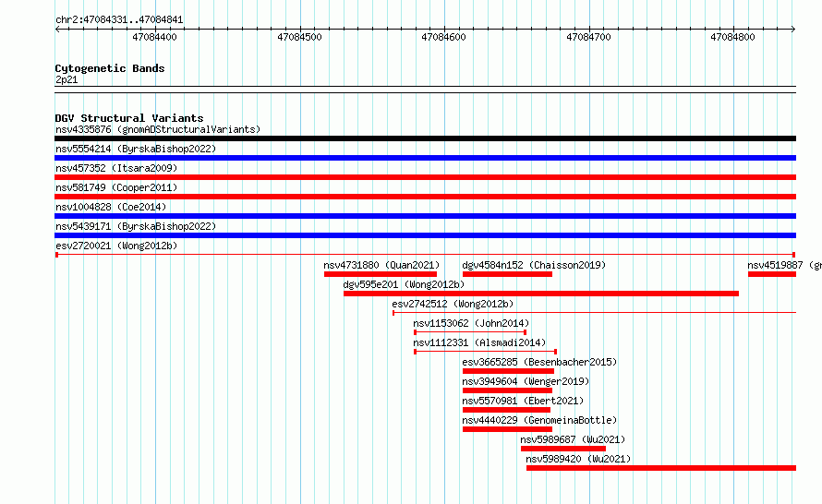This screenshot has height=504, width=822.
Task: Open nsv5554214 (ByrskaBishop2022) label
Action: point(136,149)
